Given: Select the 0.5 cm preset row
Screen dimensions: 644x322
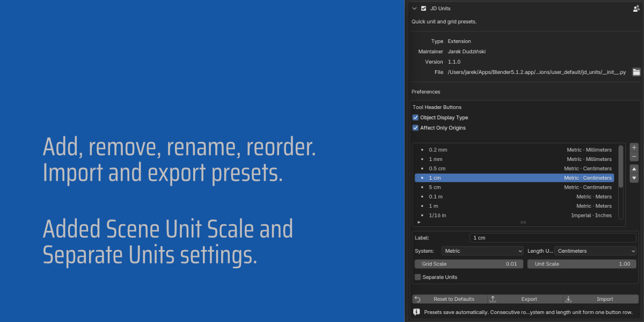Looking at the screenshot, I should 515,169.
